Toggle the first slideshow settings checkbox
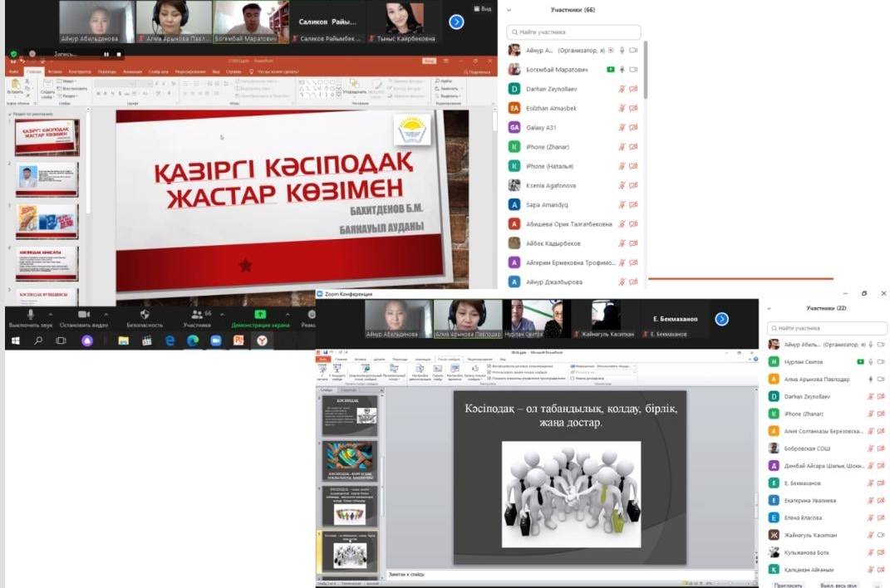 [x=489, y=366]
